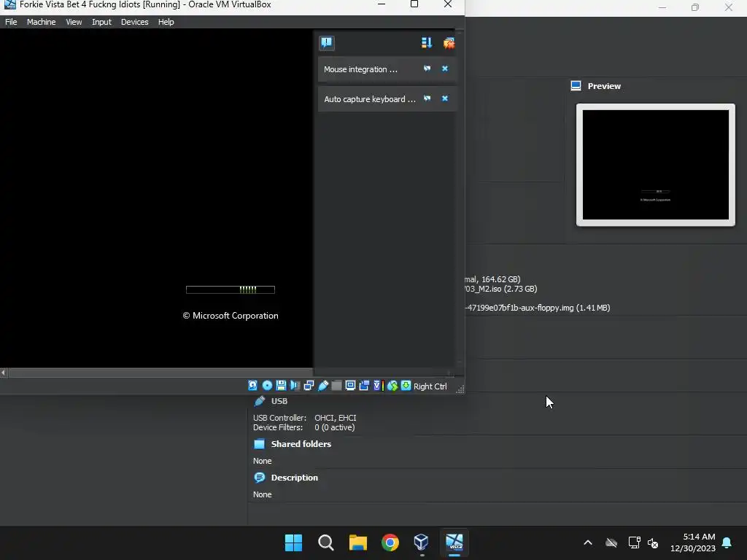Click the muted volume tray icon
The image size is (747, 560).
tap(653, 542)
